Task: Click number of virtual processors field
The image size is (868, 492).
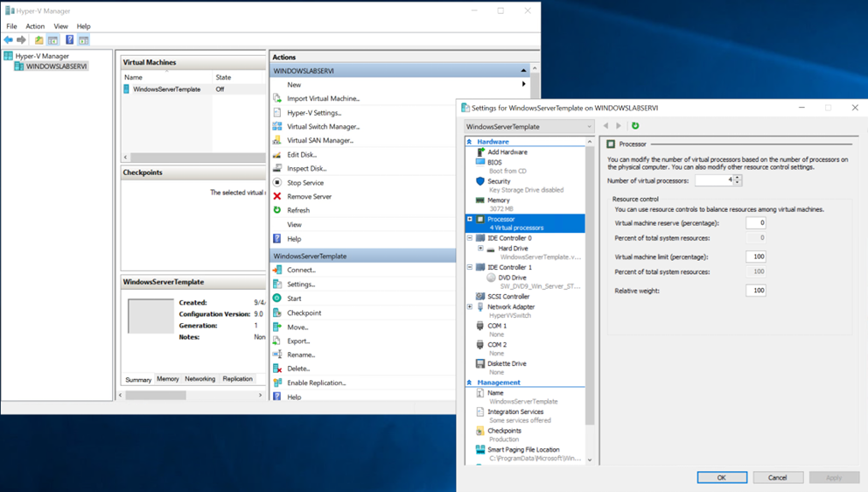Action: point(714,180)
